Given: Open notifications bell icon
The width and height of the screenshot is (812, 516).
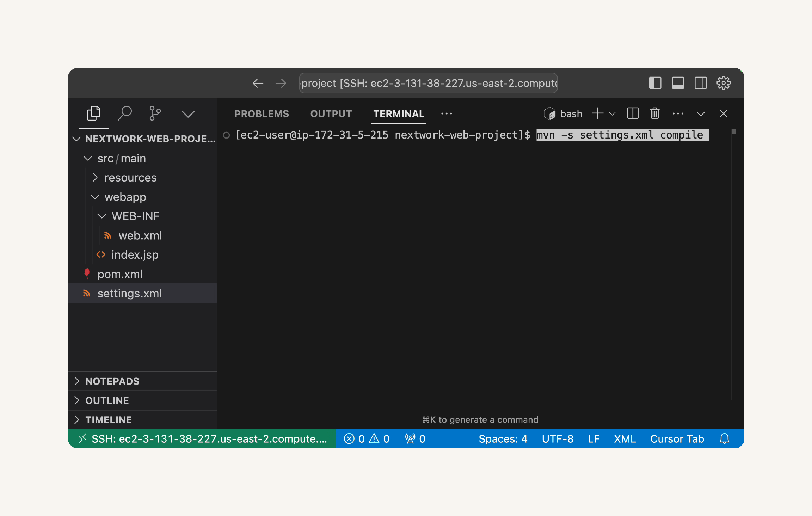Looking at the screenshot, I should [724, 439].
